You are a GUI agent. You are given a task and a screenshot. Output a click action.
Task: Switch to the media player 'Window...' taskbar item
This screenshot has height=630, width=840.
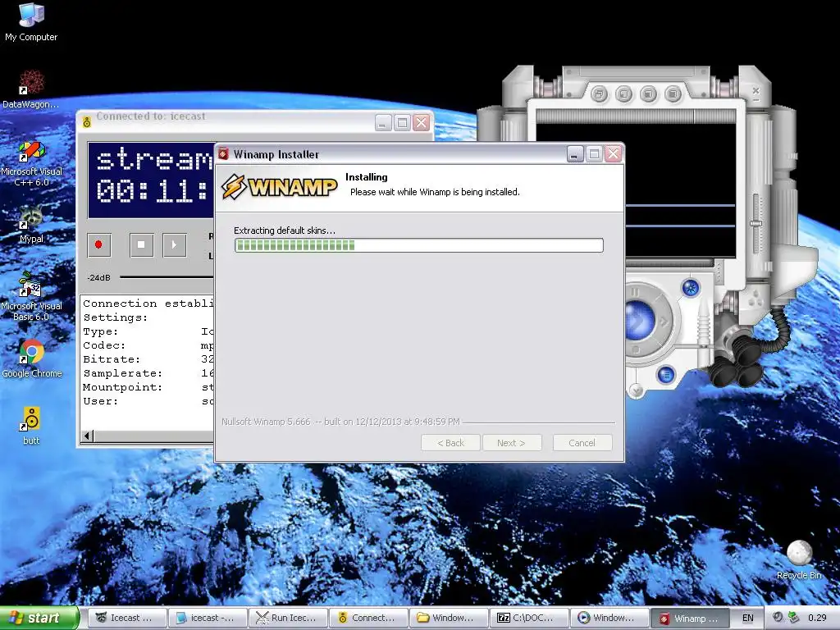[x=609, y=618]
